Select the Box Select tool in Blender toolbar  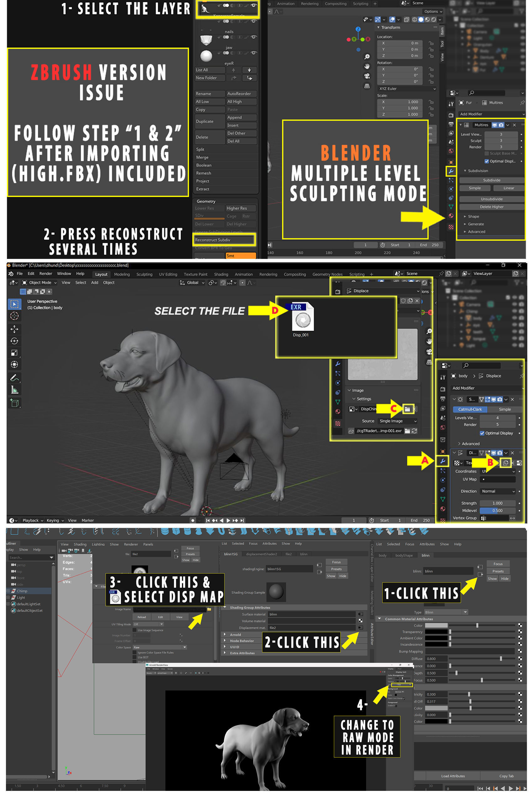pos(14,304)
